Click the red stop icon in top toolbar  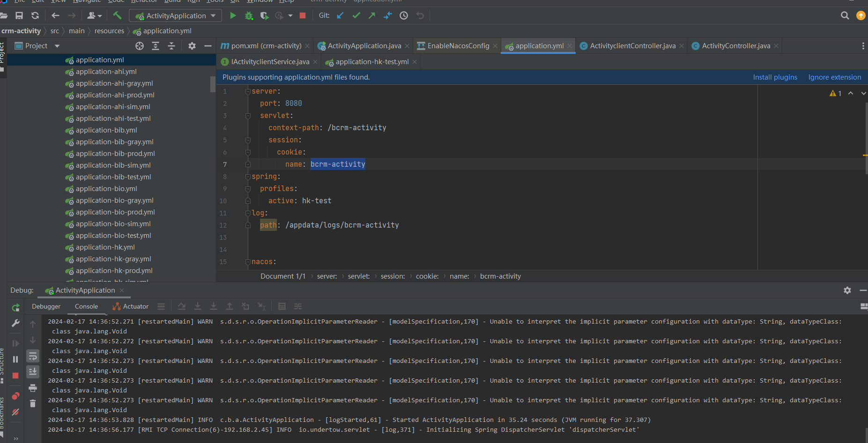coord(303,15)
